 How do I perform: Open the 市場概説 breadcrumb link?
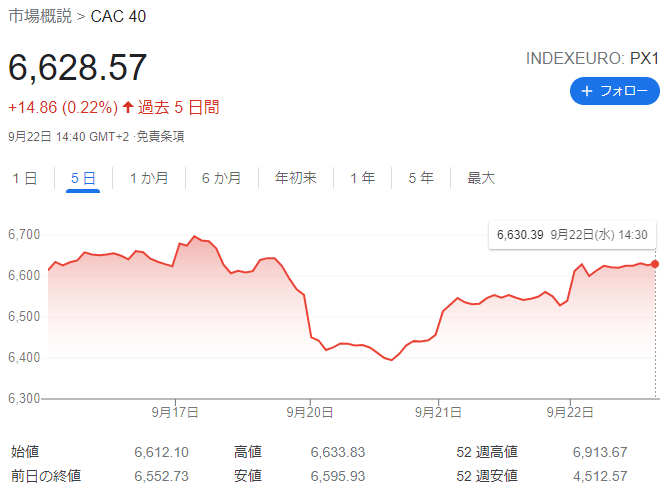[39, 17]
